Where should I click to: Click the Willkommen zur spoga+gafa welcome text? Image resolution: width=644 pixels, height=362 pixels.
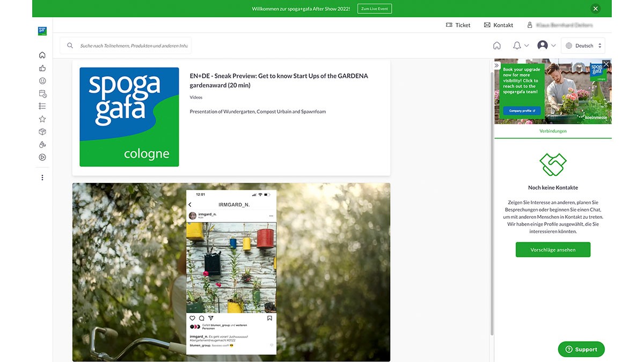pyautogui.click(x=301, y=9)
